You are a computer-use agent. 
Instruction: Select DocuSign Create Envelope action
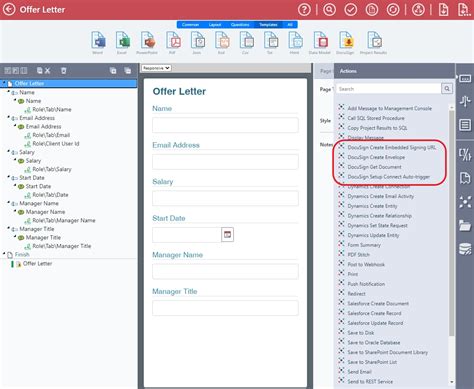pos(376,157)
